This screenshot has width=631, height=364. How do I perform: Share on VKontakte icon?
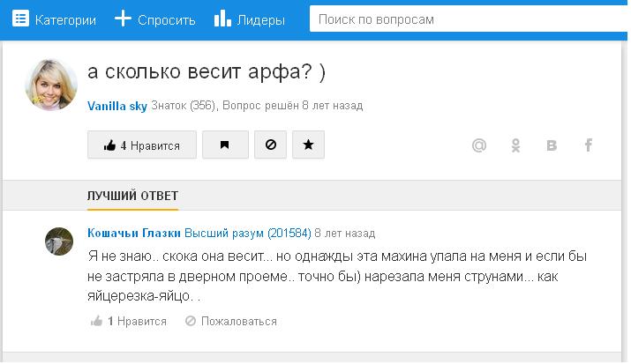coord(552,145)
